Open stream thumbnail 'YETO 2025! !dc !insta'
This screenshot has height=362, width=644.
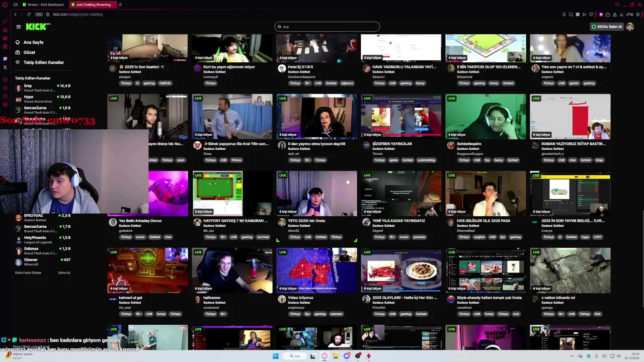[316, 193]
